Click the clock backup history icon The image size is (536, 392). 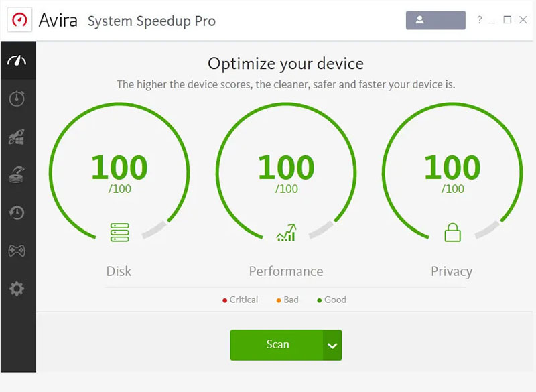[x=17, y=213]
